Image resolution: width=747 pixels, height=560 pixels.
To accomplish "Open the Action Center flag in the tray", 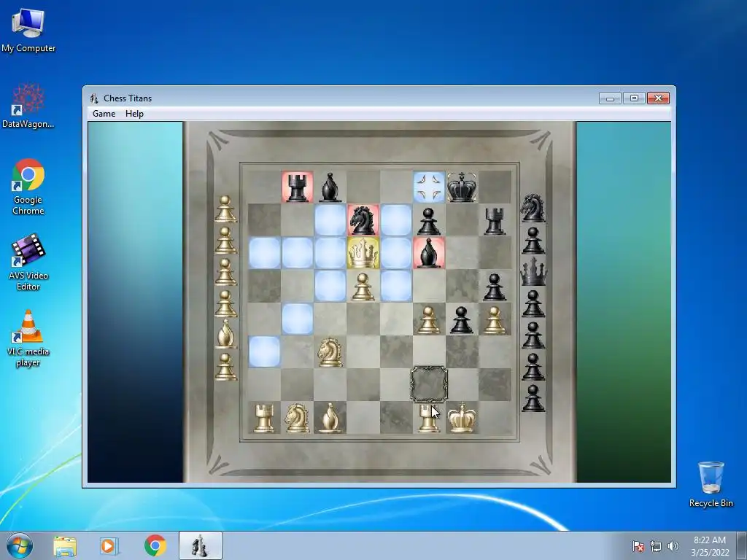I will pos(638,546).
